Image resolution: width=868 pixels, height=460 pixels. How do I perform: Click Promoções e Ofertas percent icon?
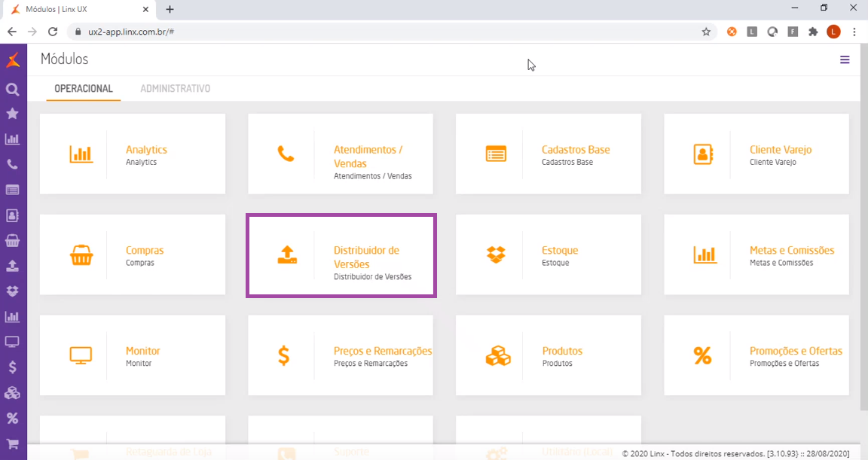pos(702,355)
